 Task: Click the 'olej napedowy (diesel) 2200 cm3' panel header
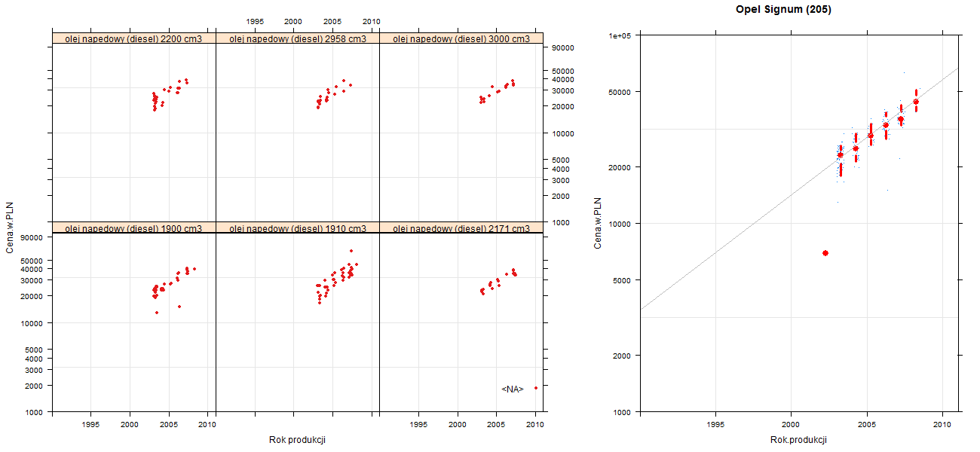(134, 38)
